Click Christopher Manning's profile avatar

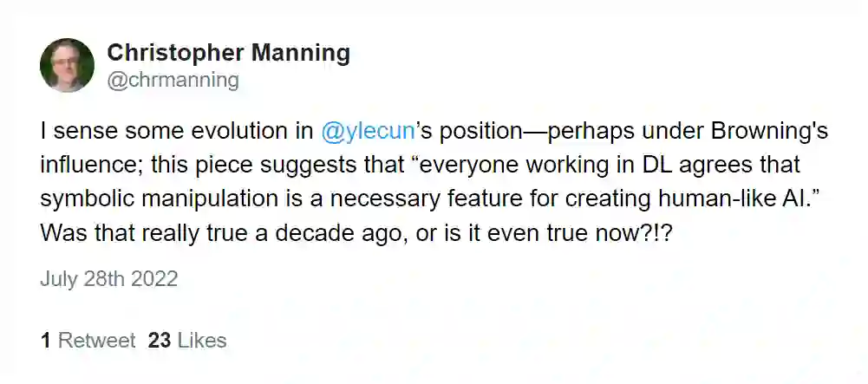pos(67,65)
